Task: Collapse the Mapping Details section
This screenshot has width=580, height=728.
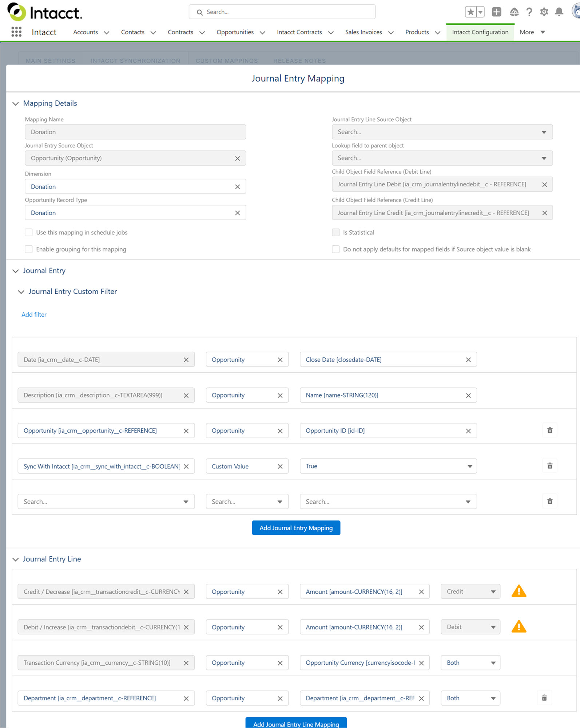Action: pos(16,104)
